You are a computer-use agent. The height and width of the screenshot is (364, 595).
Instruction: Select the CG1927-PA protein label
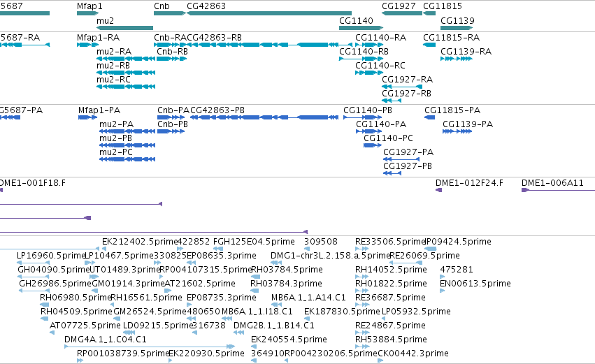408,152
